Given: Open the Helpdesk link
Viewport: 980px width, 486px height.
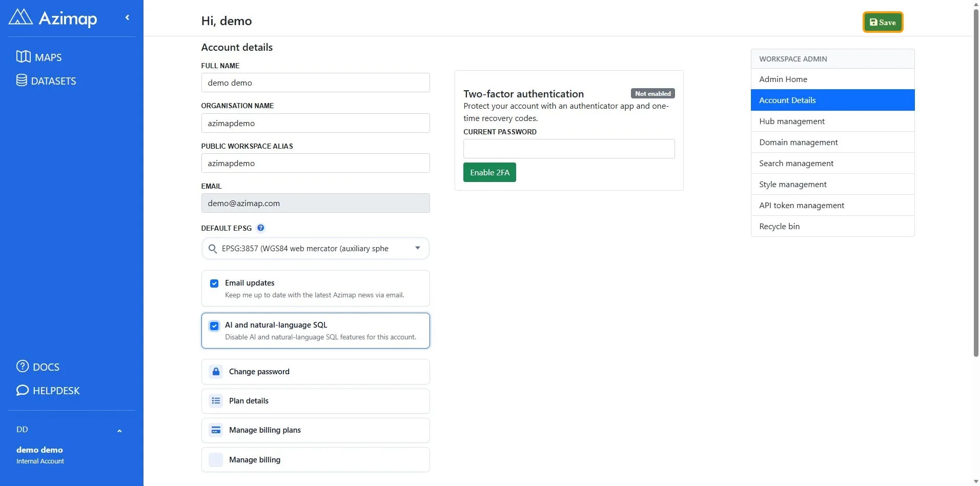Looking at the screenshot, I should [x=48, y=390].
